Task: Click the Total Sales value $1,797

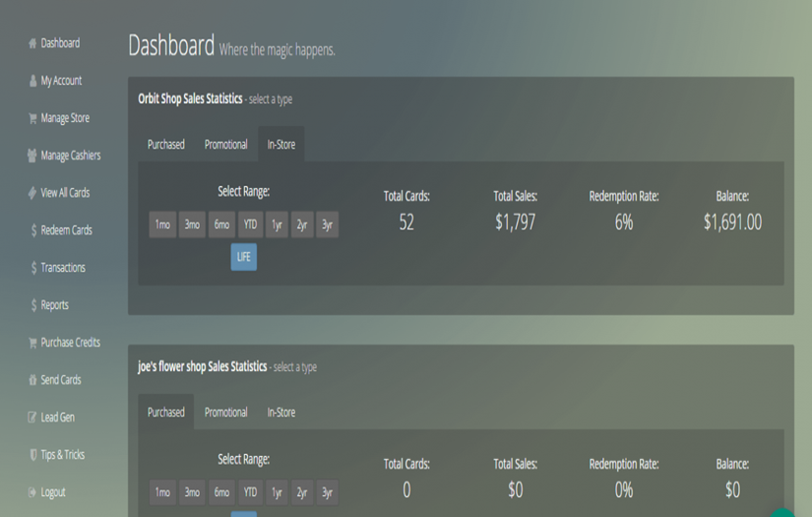Action: point(515,223)
